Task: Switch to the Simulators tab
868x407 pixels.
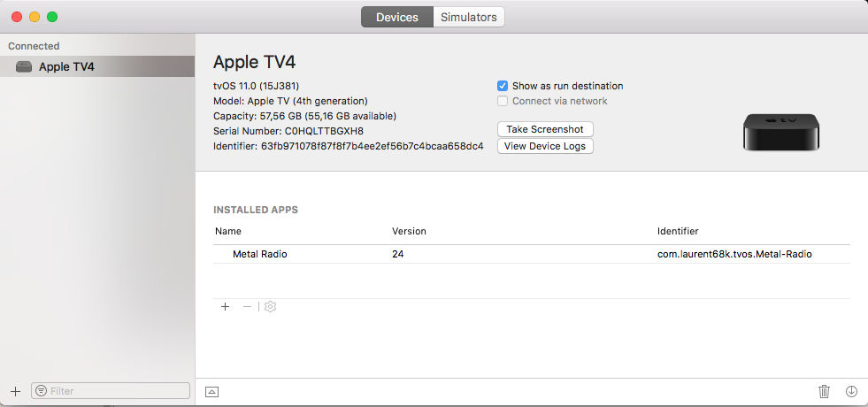Action: pyautogui.click(x=468, y=17)
